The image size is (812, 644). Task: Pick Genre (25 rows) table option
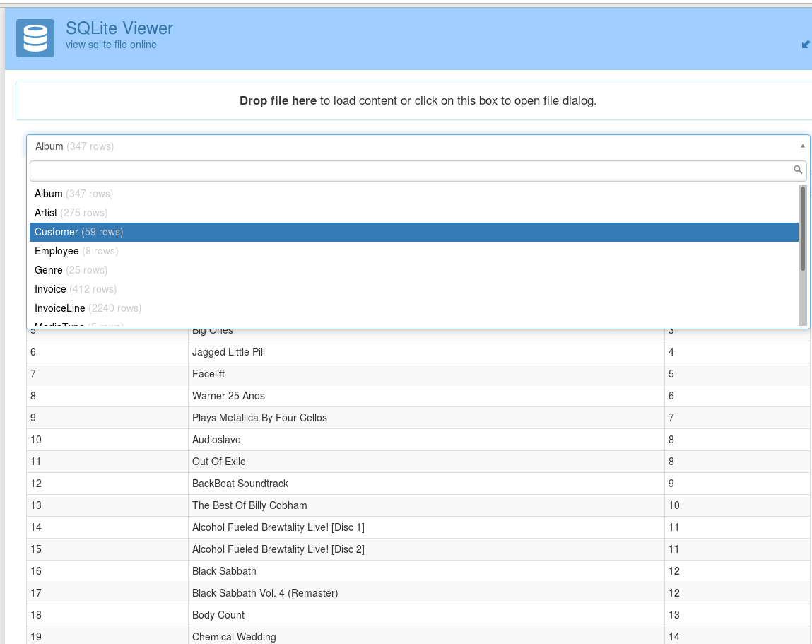pyautogui.click(x=413, y=271)
